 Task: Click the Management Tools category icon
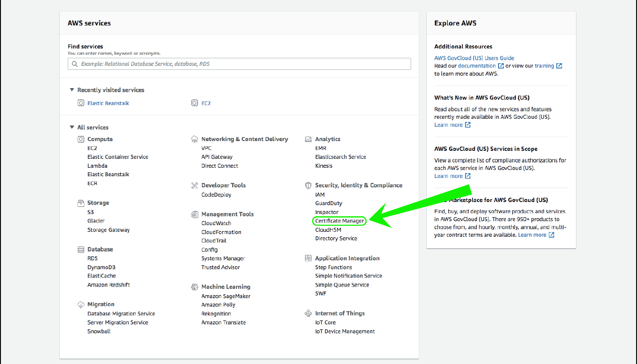click(195, 214)
